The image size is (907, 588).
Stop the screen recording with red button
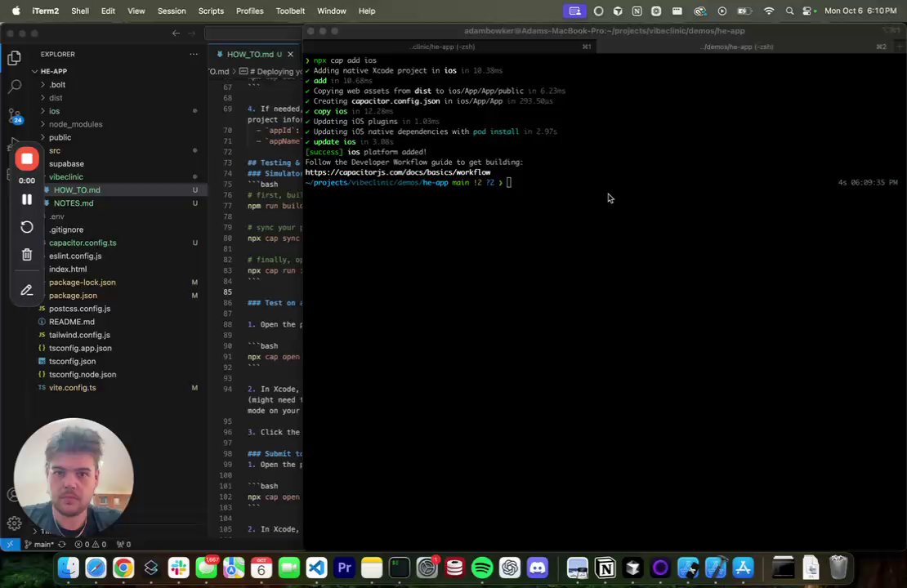(x=27, y=159)
